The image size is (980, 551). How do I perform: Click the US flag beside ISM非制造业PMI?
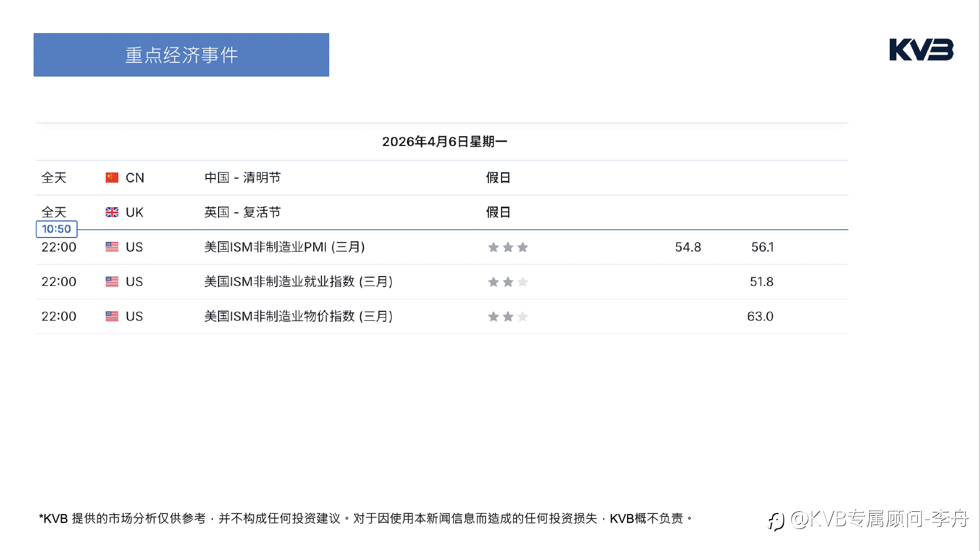pyautogui.click(x=112, y=247)
